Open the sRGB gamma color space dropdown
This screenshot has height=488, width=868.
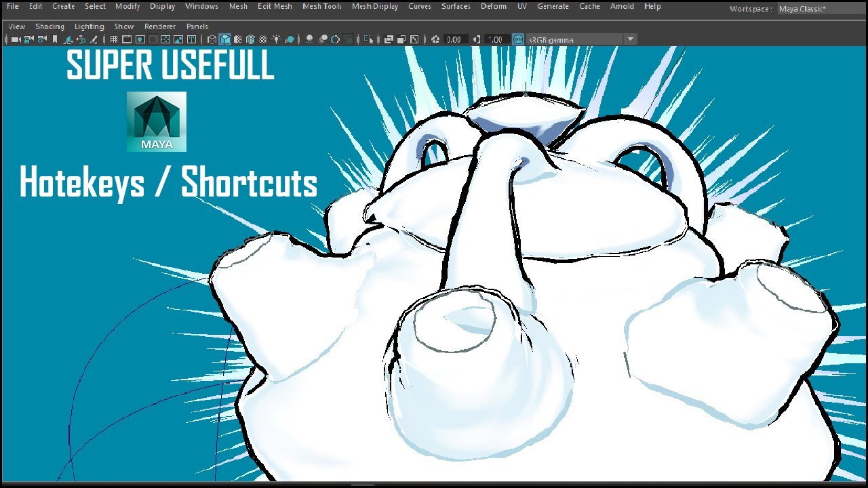click(582, 39)
